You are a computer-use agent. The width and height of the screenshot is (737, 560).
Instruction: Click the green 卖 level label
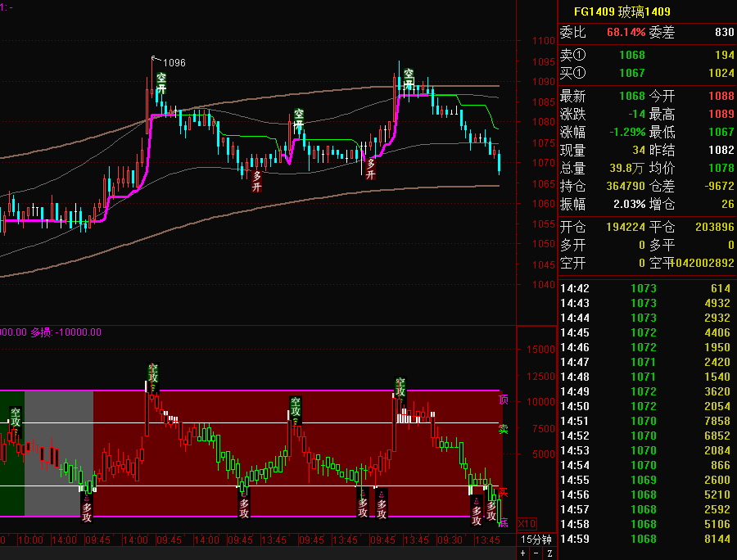coord(504,429)
